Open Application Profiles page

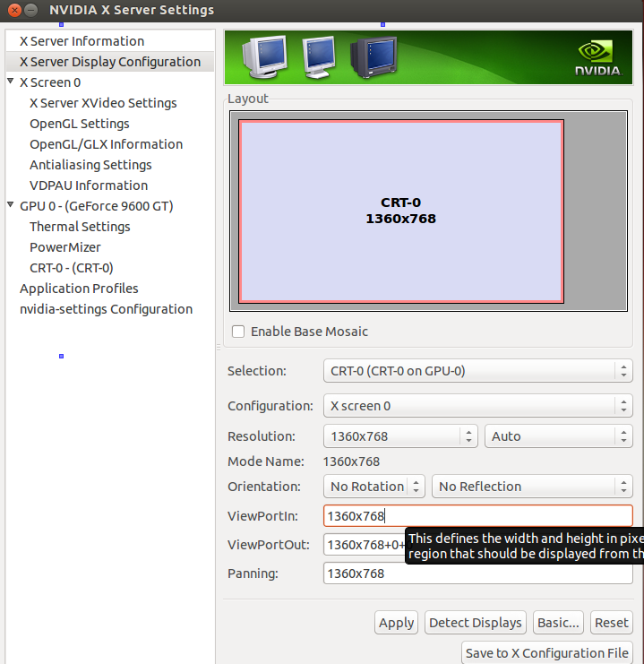point(79,289)
